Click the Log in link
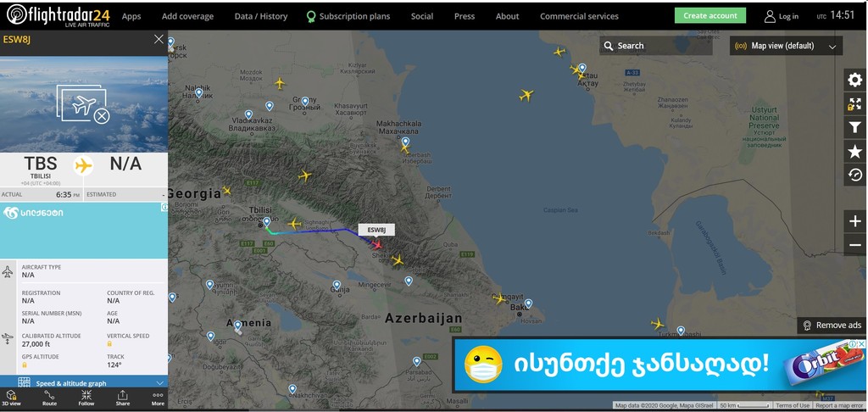This screenshot has height=412, width=868. click(782, 16)
